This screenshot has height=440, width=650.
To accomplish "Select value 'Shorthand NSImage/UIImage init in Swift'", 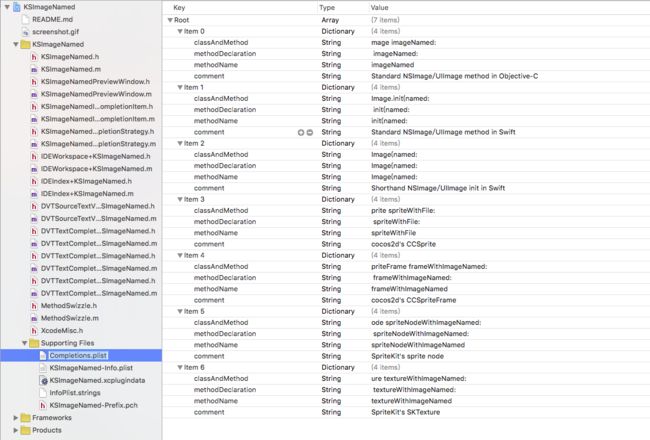I will 438,188.
